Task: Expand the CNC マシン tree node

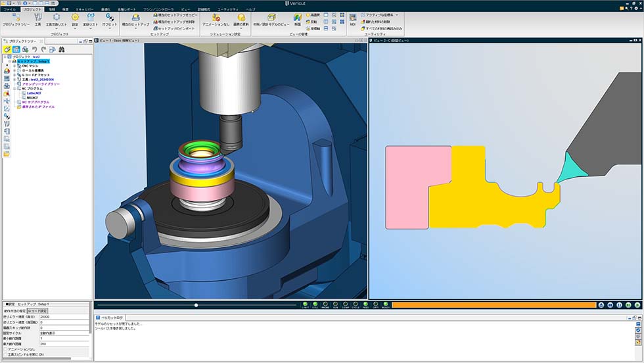Action: tap(15, 66)
